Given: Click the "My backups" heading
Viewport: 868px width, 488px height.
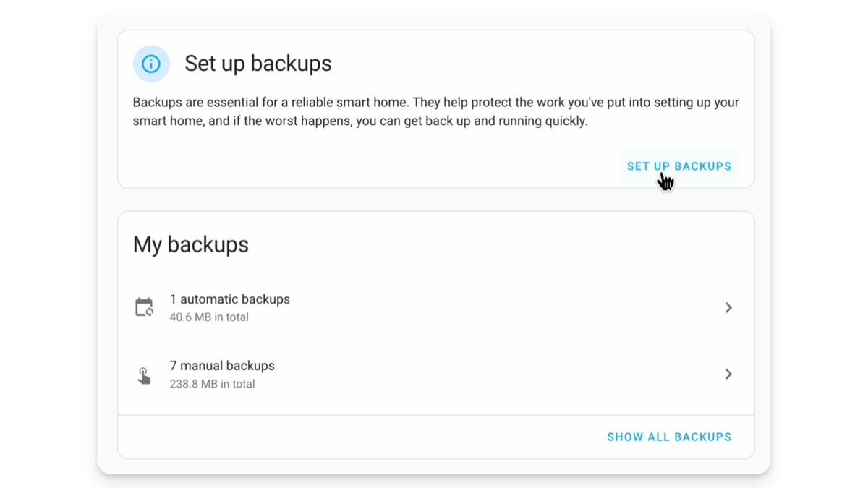Looking at the screenshot, I should click(x=191, y=244).
